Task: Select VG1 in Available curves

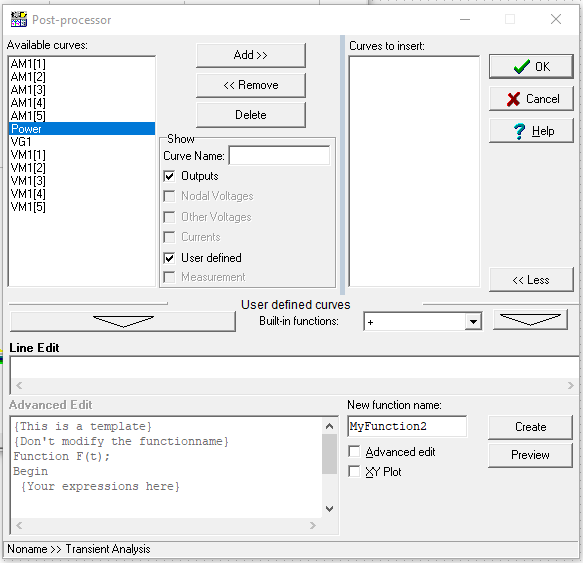Action: pyautogui.click(x=81, y=142)
